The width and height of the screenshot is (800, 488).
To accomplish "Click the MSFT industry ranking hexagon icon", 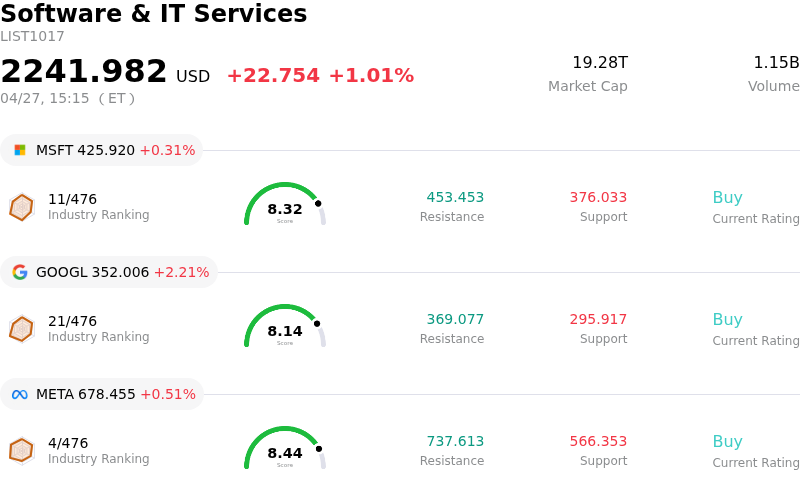I will coord(21,207).
